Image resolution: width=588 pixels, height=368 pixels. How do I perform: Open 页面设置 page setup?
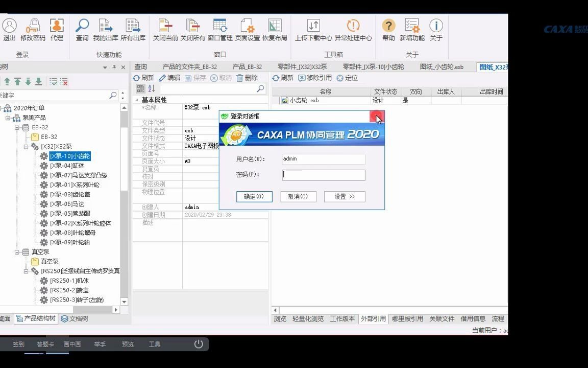pyautogui.click(x=248, y=30)
